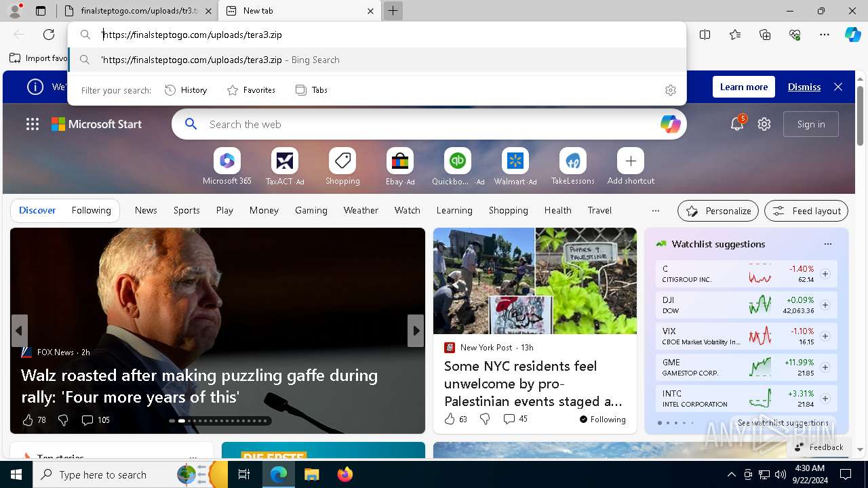Viewport: 868px width, 488px height.
Task: Dismiss the notification banner
Action: (804, 87)
